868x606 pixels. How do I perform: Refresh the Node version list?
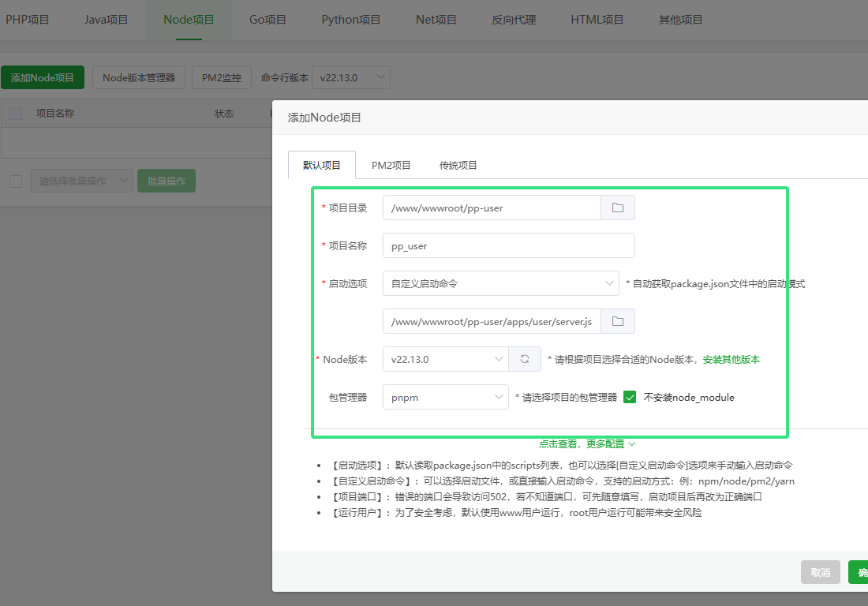coord(525,359)
